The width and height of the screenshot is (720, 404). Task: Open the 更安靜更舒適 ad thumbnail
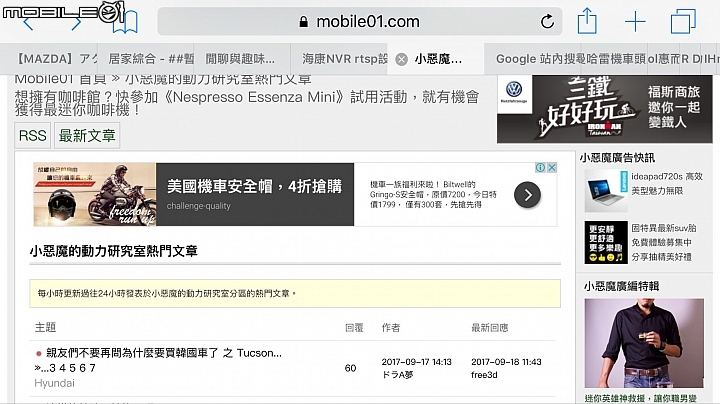pyautogui.click(x=606, y=242)
